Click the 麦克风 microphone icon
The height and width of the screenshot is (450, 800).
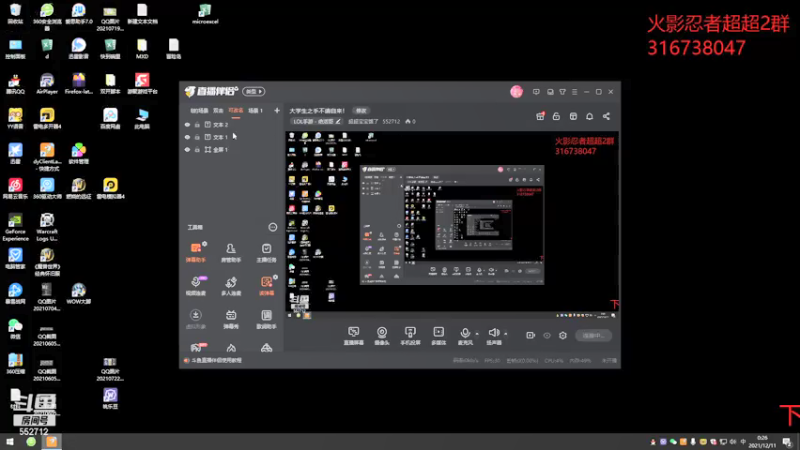click(465, 334)
